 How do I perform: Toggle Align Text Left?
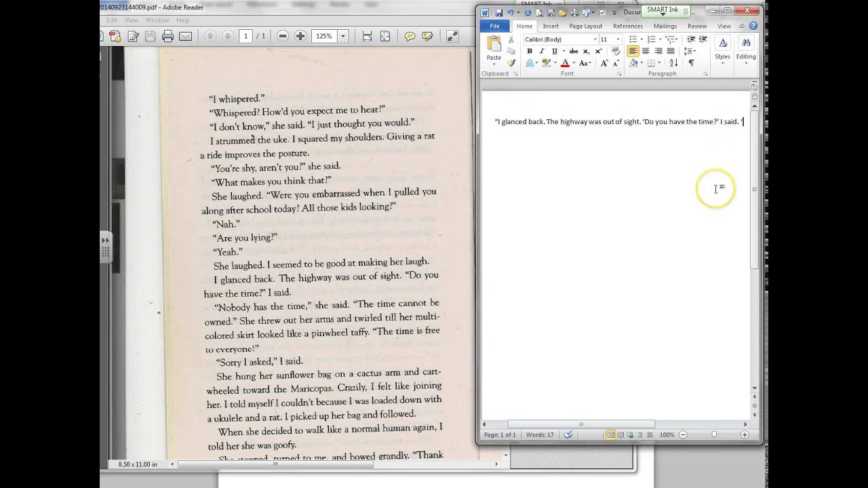pos(633,51)
